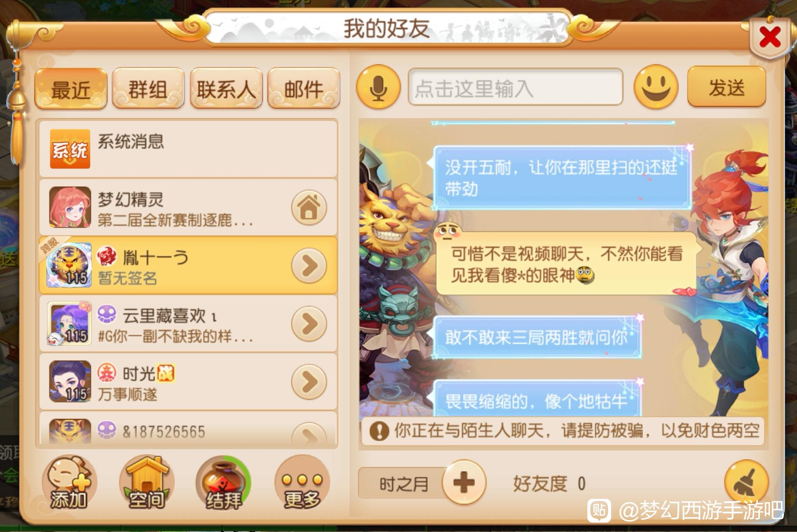The width and height of the screenshot is (797, 532).
Task: Expand the arrow for 胤十一う
Action: [x=309, y=266]
